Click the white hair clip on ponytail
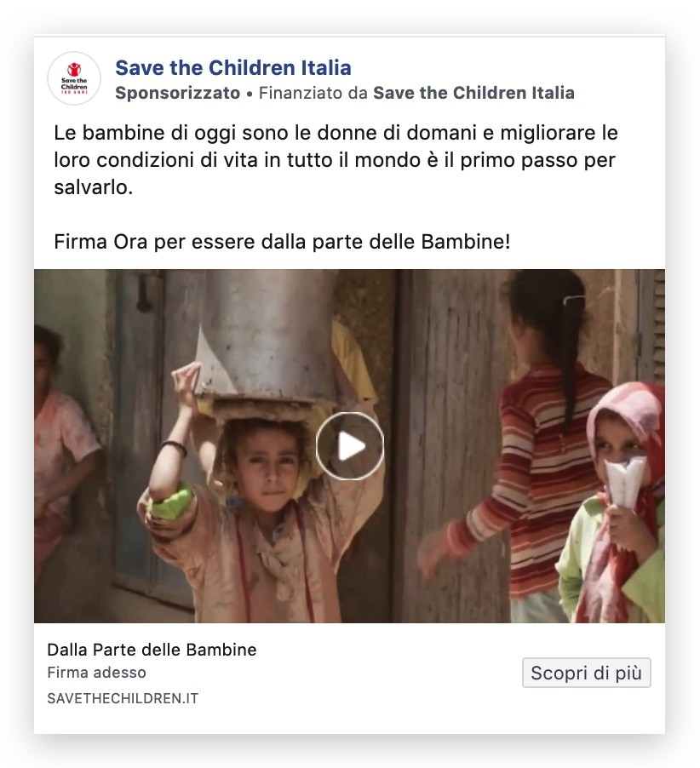The height and width of the screenshot is (768, 700). click(574, 299)
